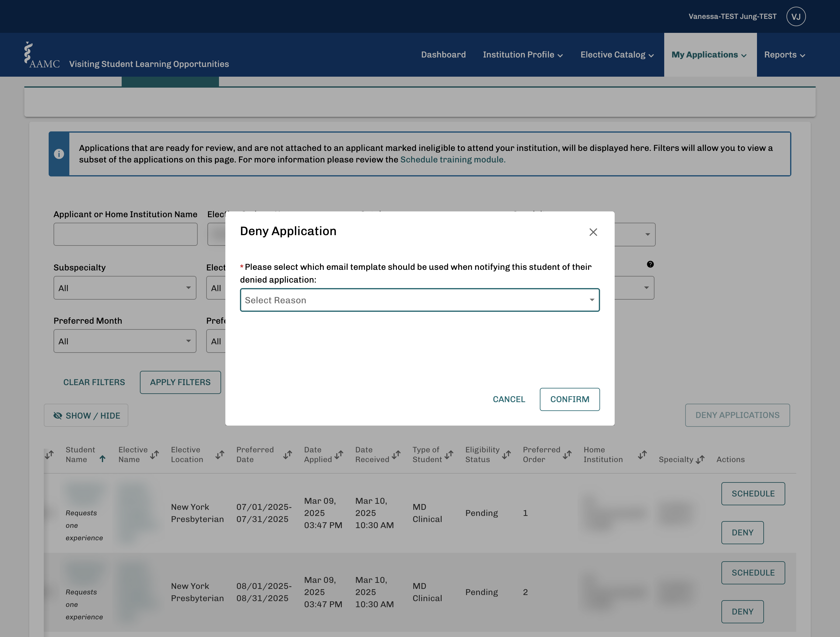Click the AAMC logo
Screen dimensions: 840x637
42,55
